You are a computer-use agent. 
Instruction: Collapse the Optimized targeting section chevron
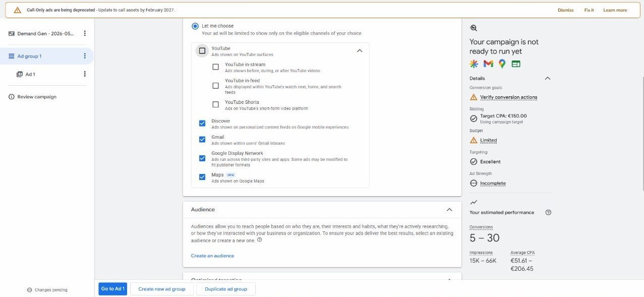click(449, 279)
